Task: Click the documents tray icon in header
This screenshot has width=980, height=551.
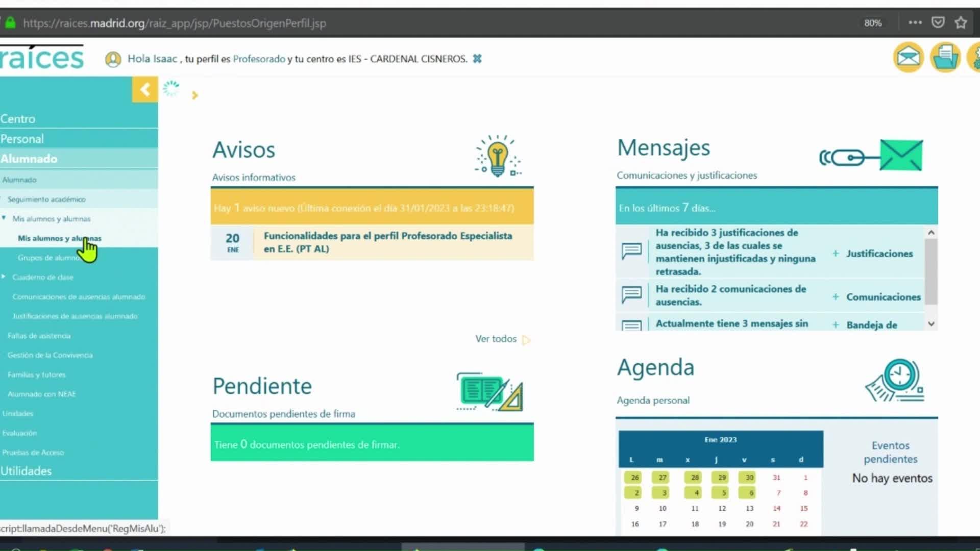Action: tap(945, 57)
